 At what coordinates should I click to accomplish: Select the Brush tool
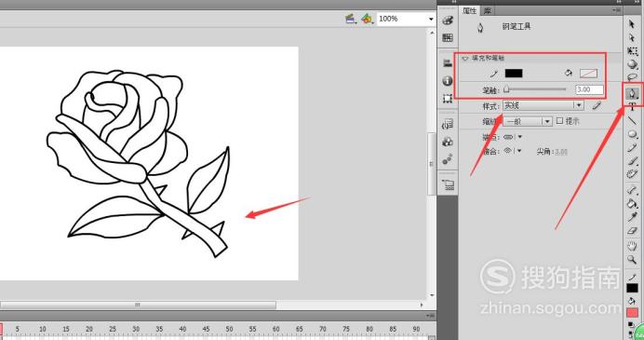click(x=632, y=161)
